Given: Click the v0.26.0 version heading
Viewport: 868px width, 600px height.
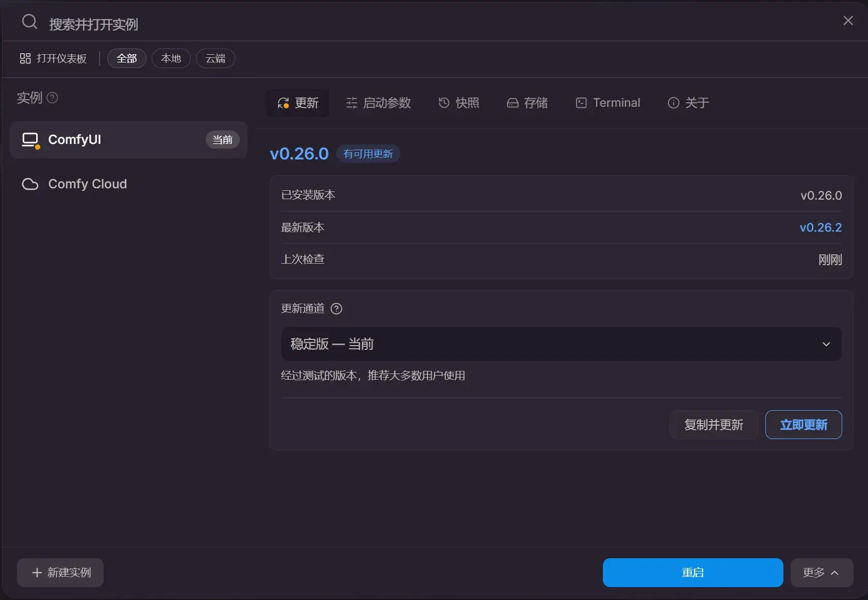Looking at the screenshot, I should point(299,154).
